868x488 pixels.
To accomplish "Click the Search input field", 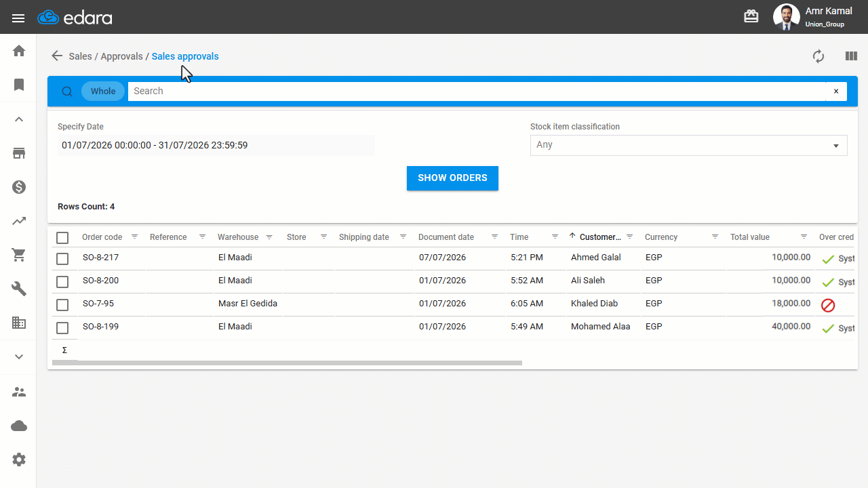I will pos(477,91).
